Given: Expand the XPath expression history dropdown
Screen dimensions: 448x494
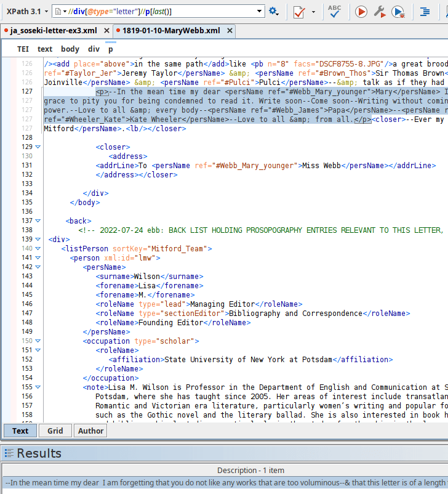Looking at the screenshot, I should [x=259, y=11].
